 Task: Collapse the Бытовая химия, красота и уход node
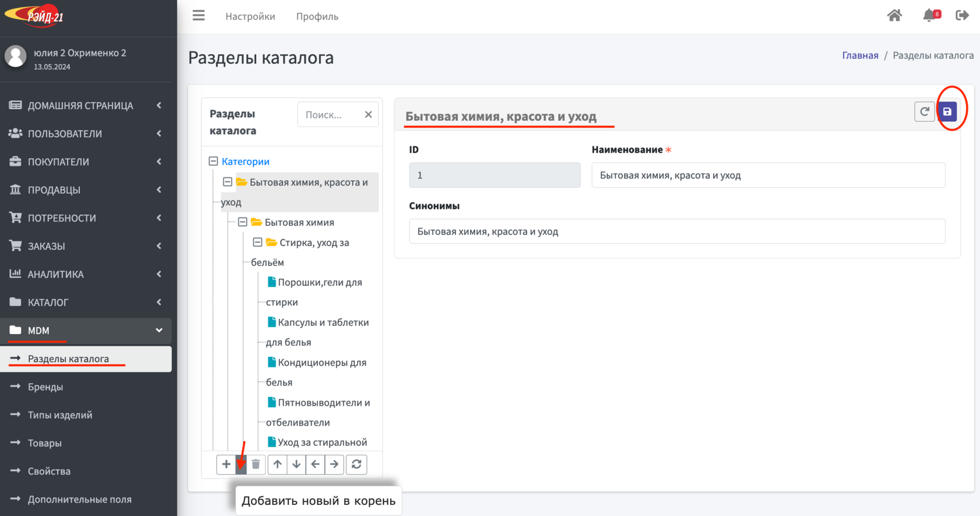228,182
